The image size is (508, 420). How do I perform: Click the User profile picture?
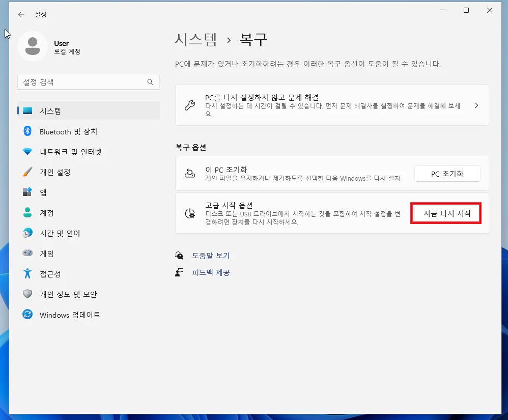[x=32, y=46]
